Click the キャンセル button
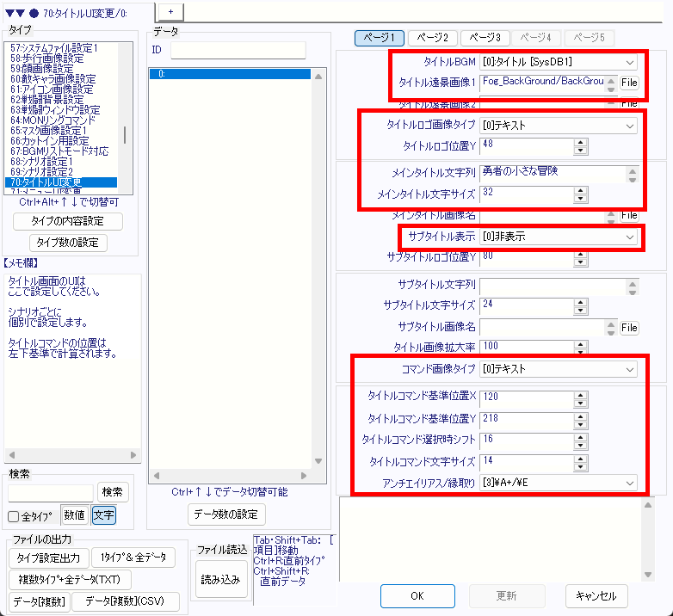673x616 pixels. click(x=596, y=595)
